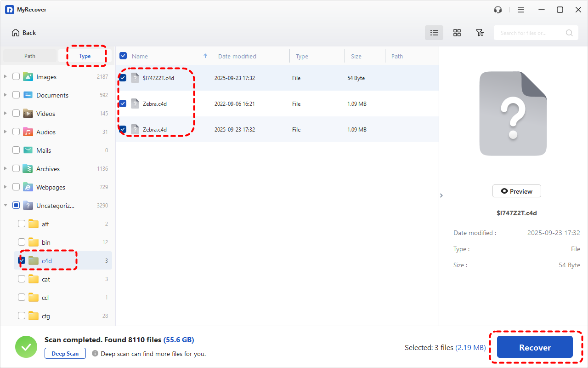
Task: Check the Mails category checkbox
Action: pos(16,150)
